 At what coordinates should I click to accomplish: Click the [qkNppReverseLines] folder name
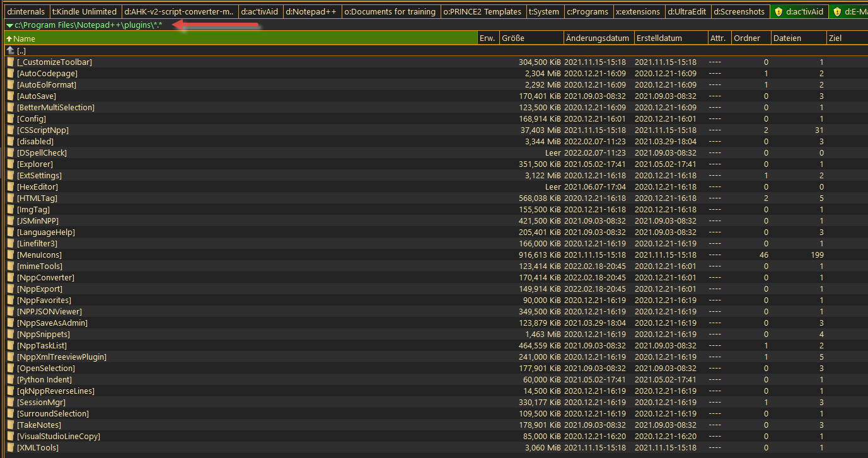pyautogui.click(x=55, y=391)
